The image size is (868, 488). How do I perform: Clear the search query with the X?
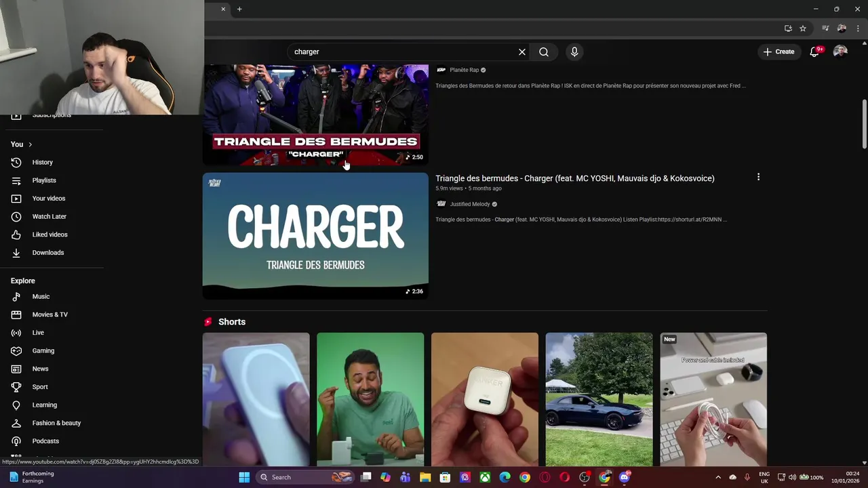pos(522,52)
